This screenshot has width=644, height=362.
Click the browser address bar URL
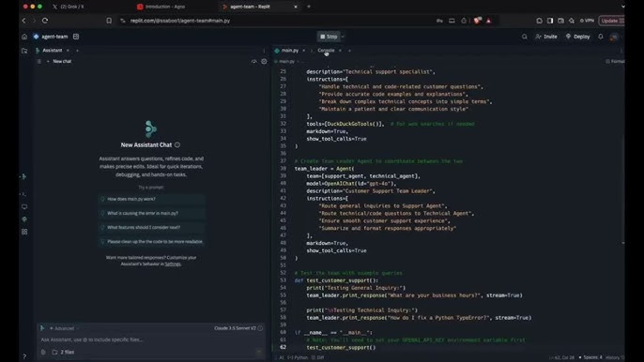(x=180, y=21)
